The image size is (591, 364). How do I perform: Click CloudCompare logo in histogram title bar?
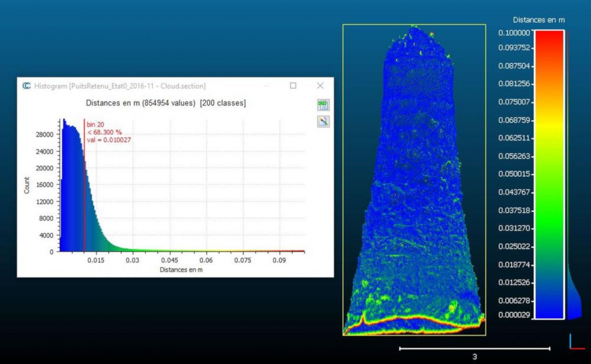tap(27, 86)
